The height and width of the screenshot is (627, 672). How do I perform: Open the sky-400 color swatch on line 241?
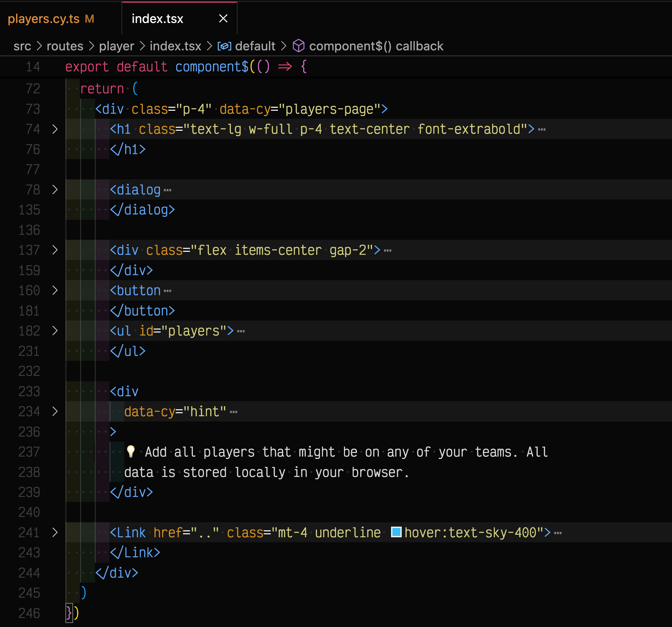point(396,532)
